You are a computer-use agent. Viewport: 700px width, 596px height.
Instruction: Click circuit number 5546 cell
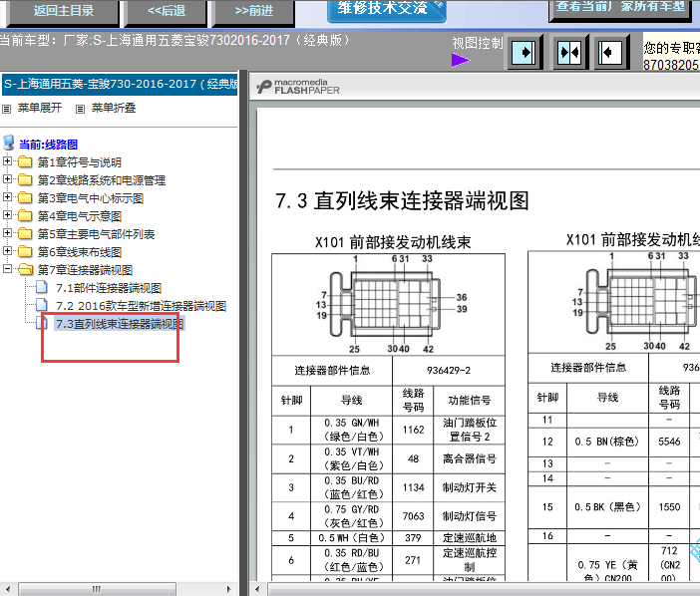click(669, 442)
